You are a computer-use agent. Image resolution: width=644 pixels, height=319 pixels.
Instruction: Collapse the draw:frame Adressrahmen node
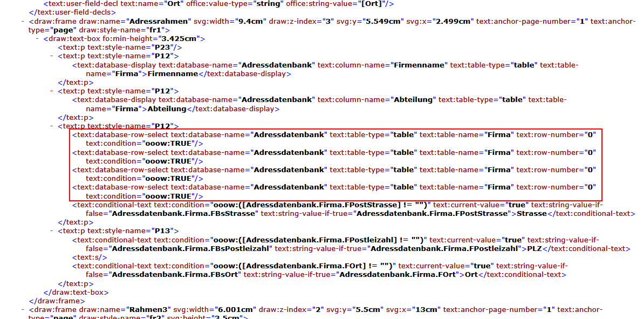tap(23, 21)
